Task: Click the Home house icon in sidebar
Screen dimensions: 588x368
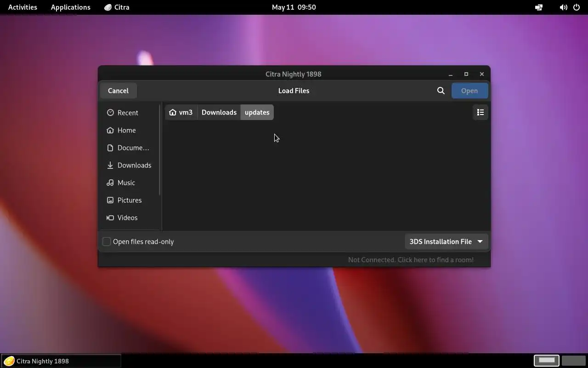Action: pos(110,130)
